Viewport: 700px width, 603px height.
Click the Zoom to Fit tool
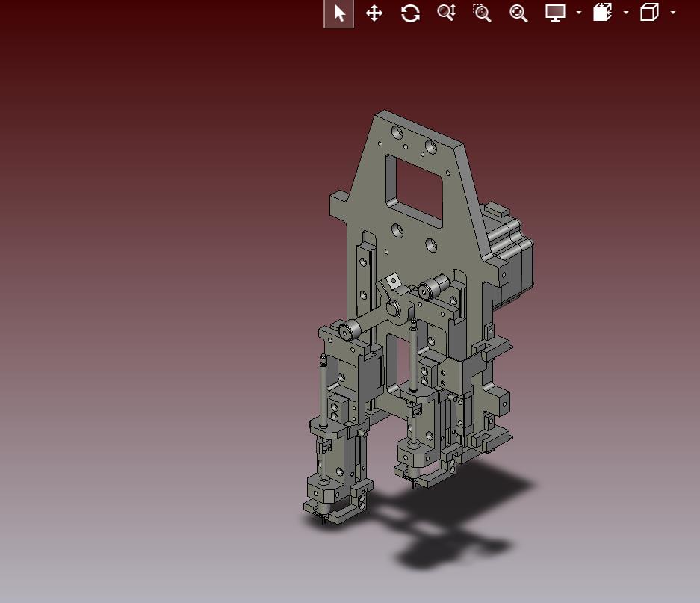pyautogui.click(x=518, y=13)
